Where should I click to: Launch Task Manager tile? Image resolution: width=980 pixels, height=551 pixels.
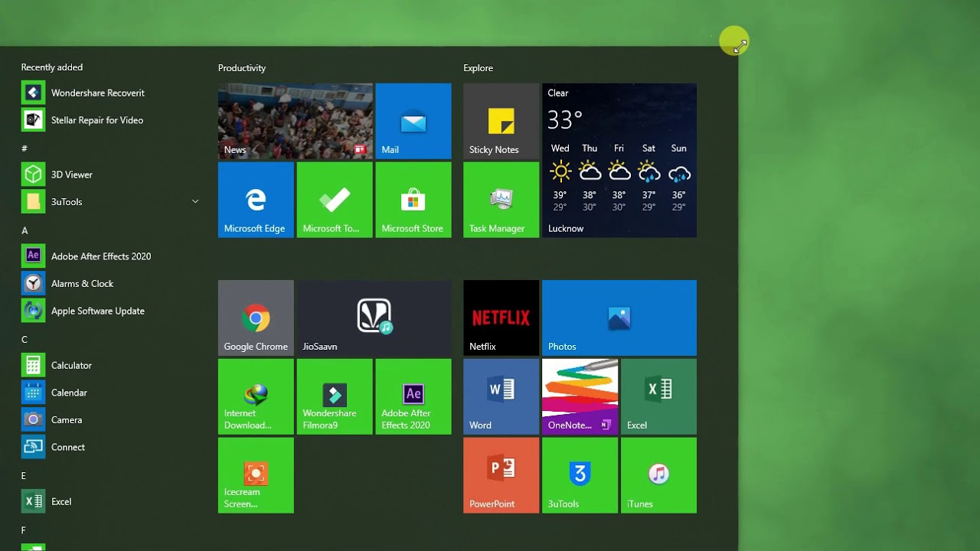501,200
